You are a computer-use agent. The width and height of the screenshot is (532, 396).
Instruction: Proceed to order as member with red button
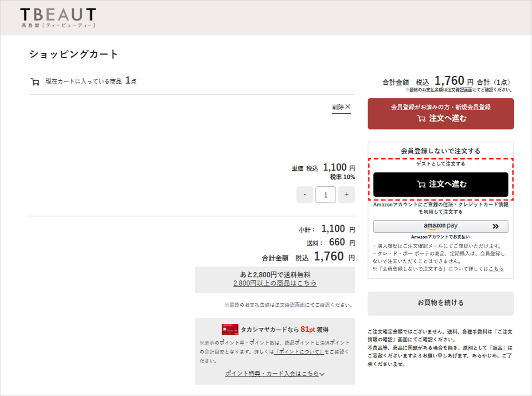[441, 114]
